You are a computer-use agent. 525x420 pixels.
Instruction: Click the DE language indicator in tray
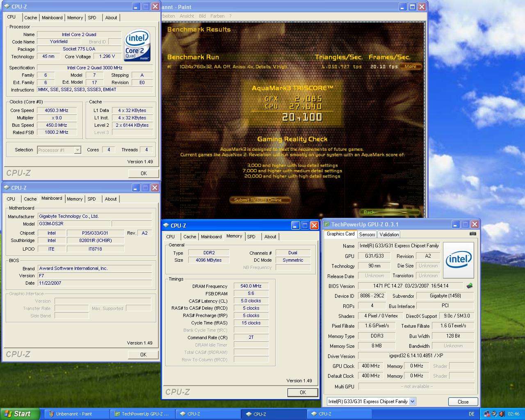[472, 414]
